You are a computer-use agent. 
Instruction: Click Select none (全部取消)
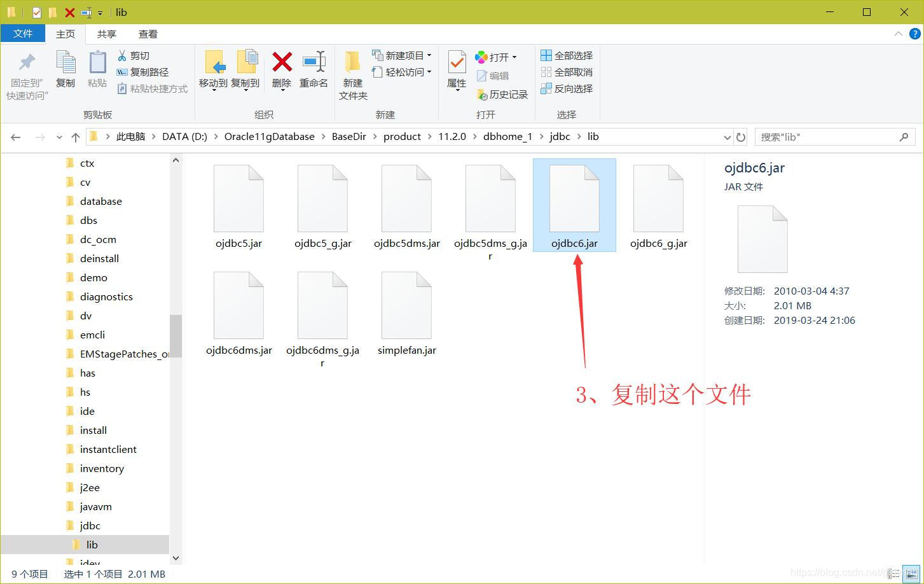[567, 72]
